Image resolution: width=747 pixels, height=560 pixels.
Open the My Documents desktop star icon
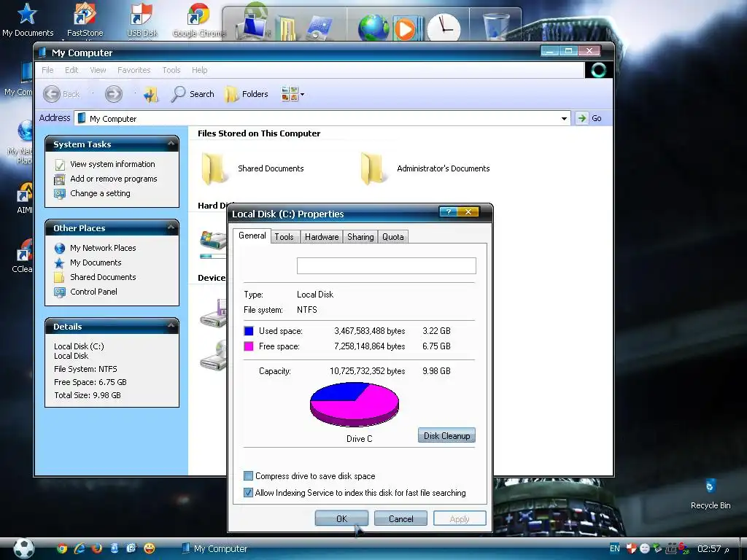(27, 19)
